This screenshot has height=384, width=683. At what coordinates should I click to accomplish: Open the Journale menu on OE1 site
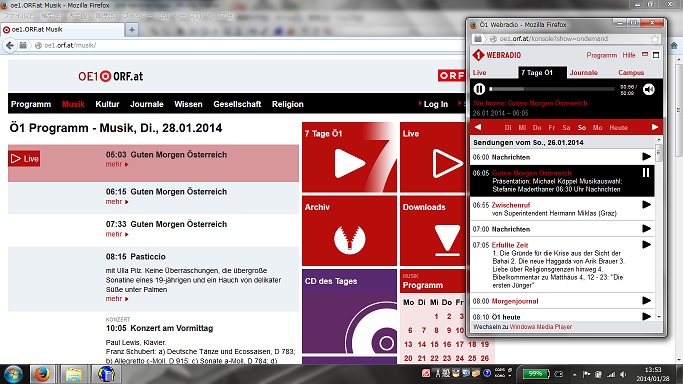pyautogui.click(x=147, y=104)
